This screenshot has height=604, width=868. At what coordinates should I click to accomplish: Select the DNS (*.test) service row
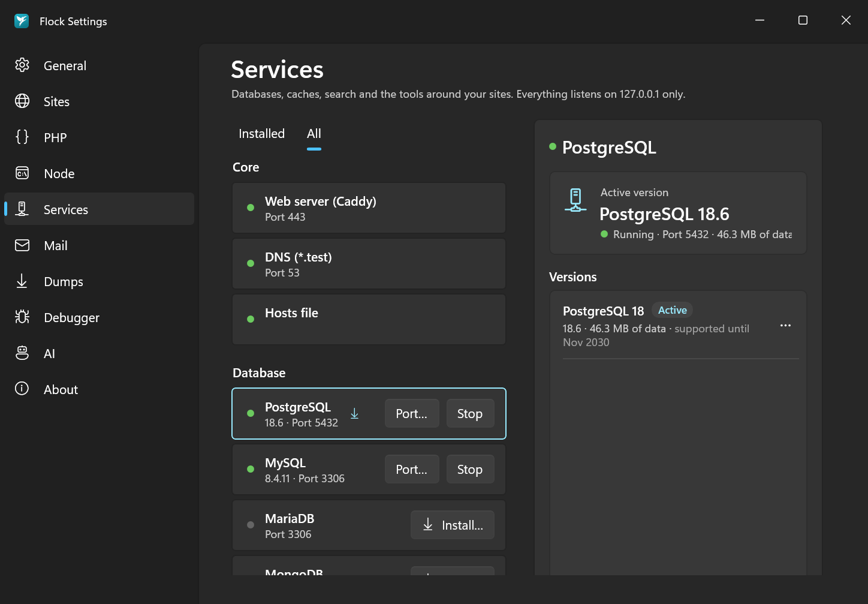tap(369, 264)
